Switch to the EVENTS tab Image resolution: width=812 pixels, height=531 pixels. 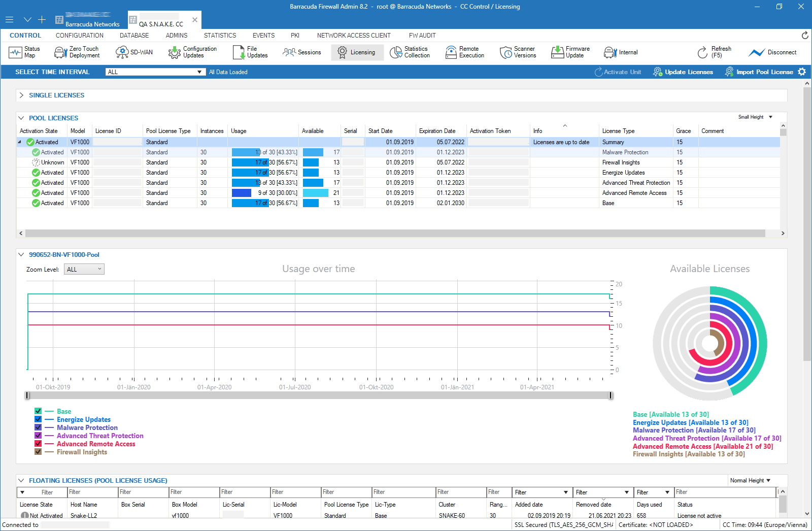(x=264, y=36)
